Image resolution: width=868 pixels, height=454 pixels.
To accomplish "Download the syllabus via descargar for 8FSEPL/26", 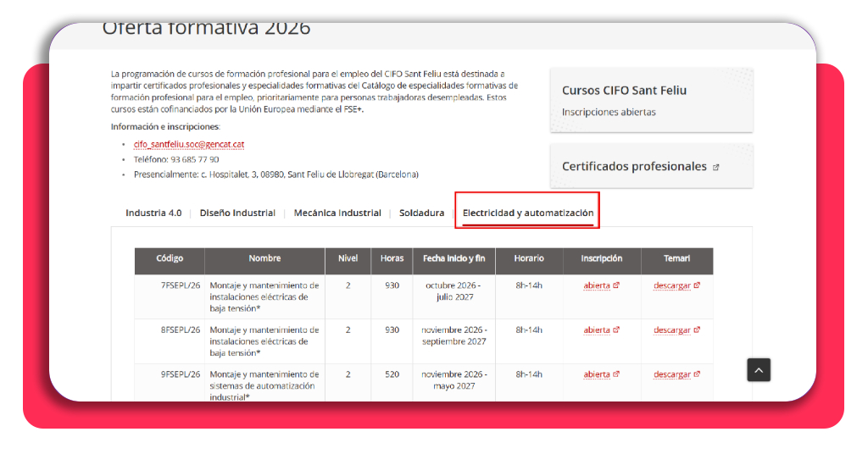I will coord(672,330).
